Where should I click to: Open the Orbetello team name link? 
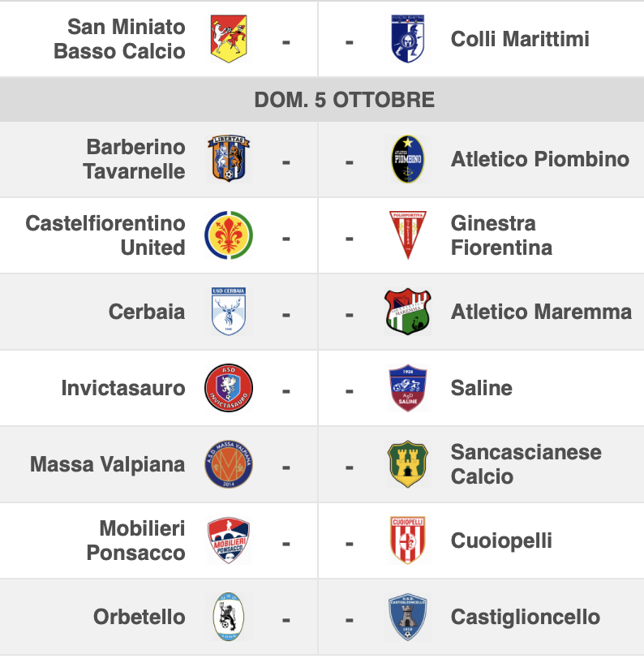(x=140, y=617)
